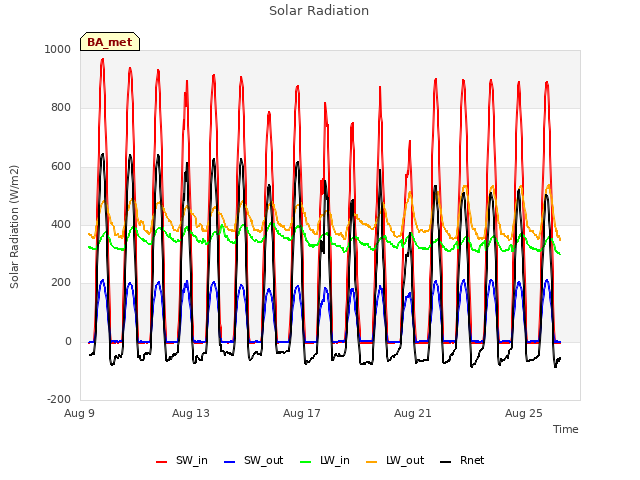Toggle the SW_in legend entry
The image size is (640, 480).
[x=182, y=461]
